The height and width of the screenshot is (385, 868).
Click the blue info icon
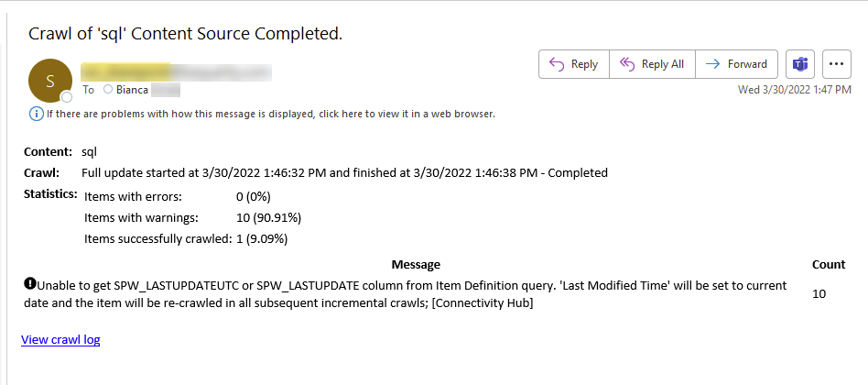pyautogui.click(x=36, y=114)
